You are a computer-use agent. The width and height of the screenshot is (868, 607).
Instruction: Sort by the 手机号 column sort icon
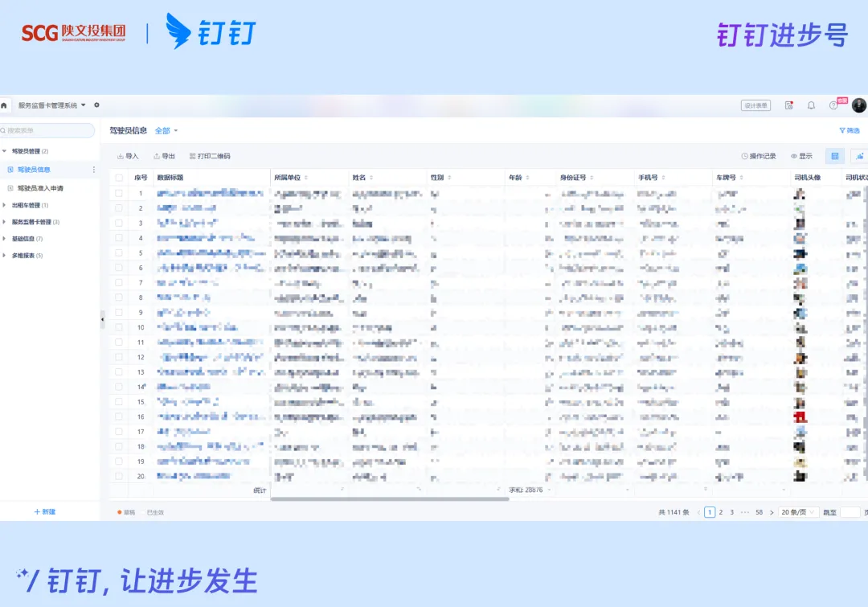(x=663, y=178)
